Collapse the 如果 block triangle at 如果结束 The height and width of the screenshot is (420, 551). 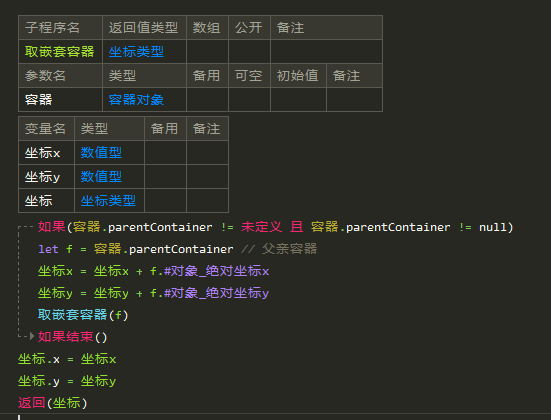(x=32, y=336)
